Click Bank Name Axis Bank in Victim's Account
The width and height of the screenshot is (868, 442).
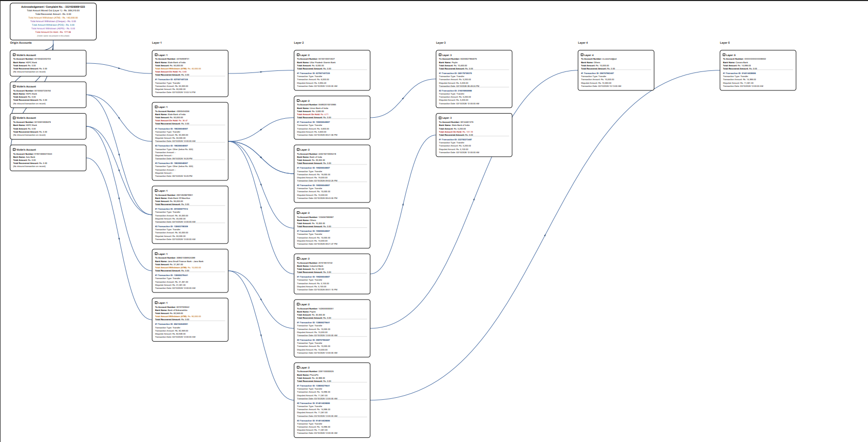24,157
